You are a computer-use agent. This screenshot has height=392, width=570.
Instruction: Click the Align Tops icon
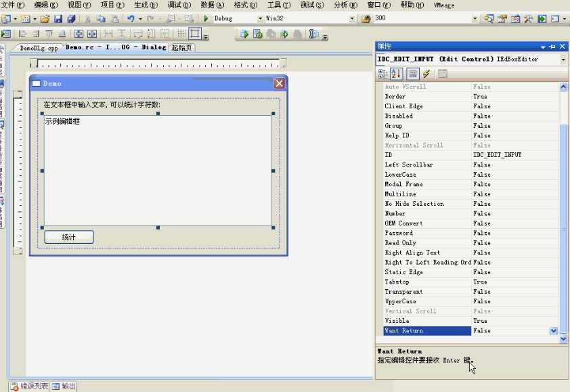pyautogui.click(x=49, y=34)
